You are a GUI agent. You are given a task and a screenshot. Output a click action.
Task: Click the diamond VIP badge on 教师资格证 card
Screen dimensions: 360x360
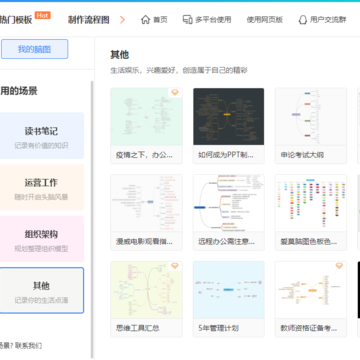coord(339,266)
